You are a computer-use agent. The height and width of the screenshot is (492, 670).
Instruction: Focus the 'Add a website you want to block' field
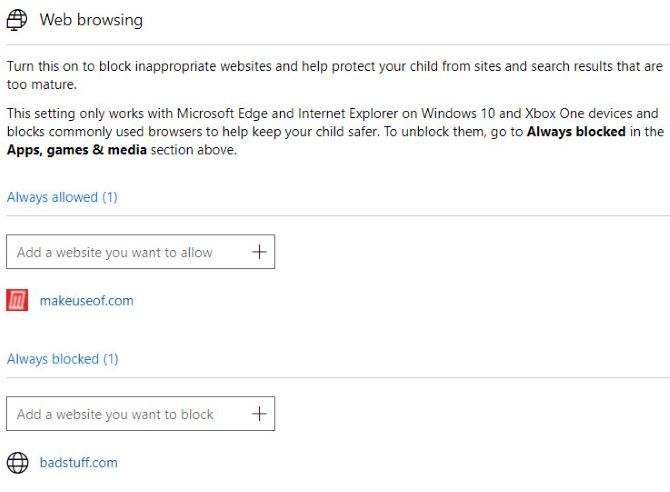click(125, 414)
